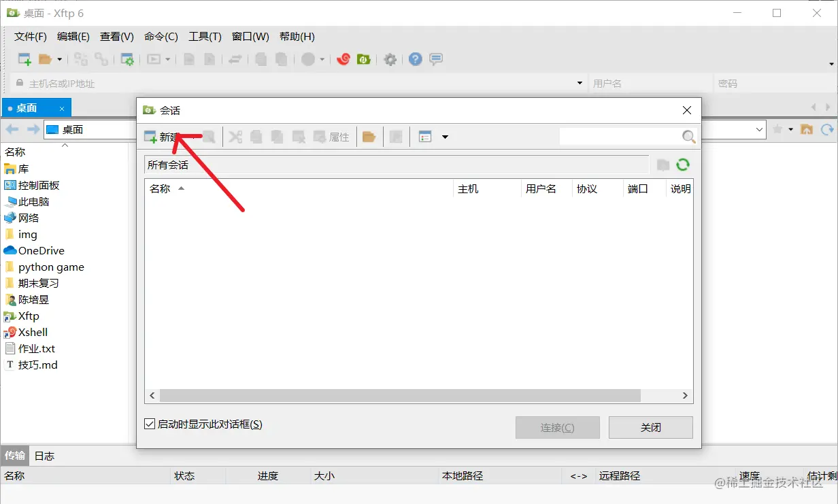Select the python game folder

[44, 267]
